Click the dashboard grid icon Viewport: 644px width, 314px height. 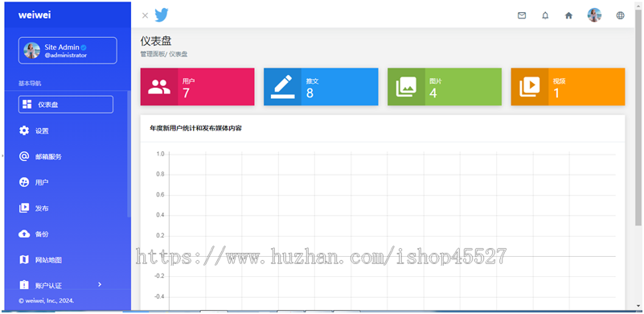point(27,104)
